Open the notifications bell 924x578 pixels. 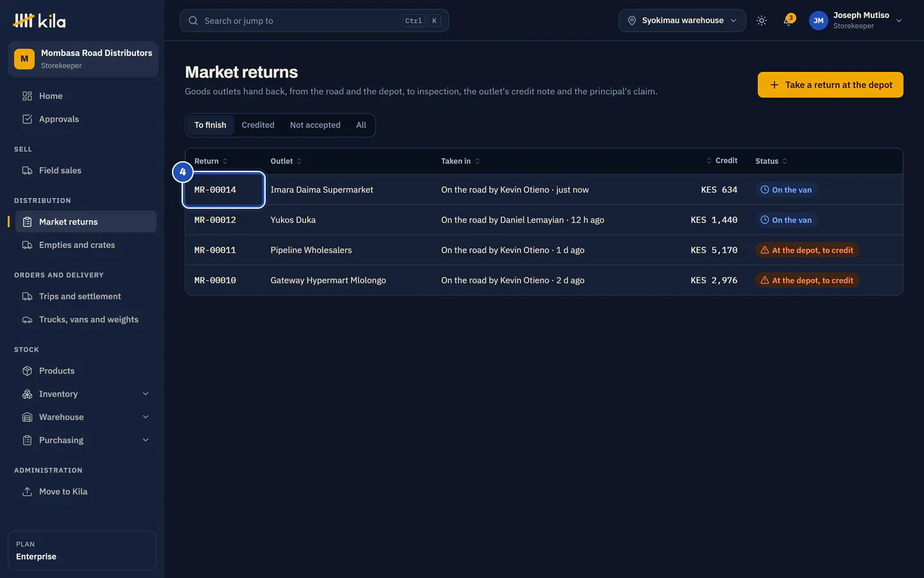(x=788, y=21)
